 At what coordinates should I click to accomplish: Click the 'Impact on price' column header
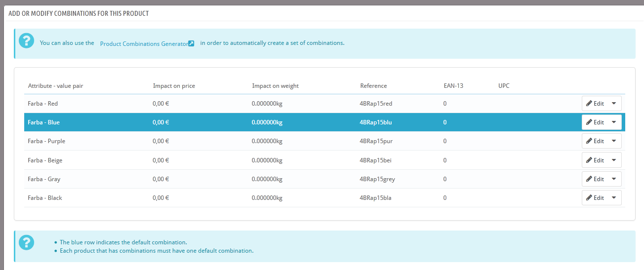tap(174, 86)
